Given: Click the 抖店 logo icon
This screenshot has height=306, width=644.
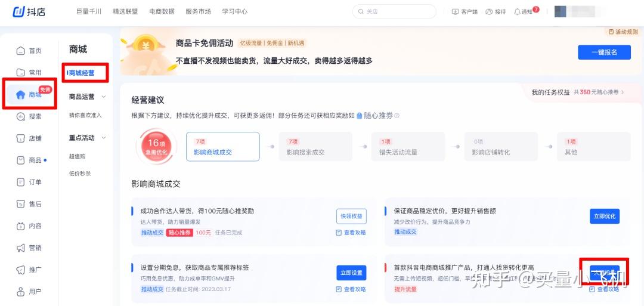Looking at the screenshot, I should coord(19,11).
